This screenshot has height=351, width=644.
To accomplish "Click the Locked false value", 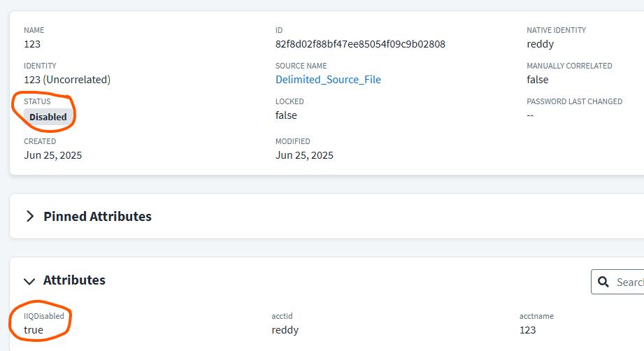I will click(286, 115).
